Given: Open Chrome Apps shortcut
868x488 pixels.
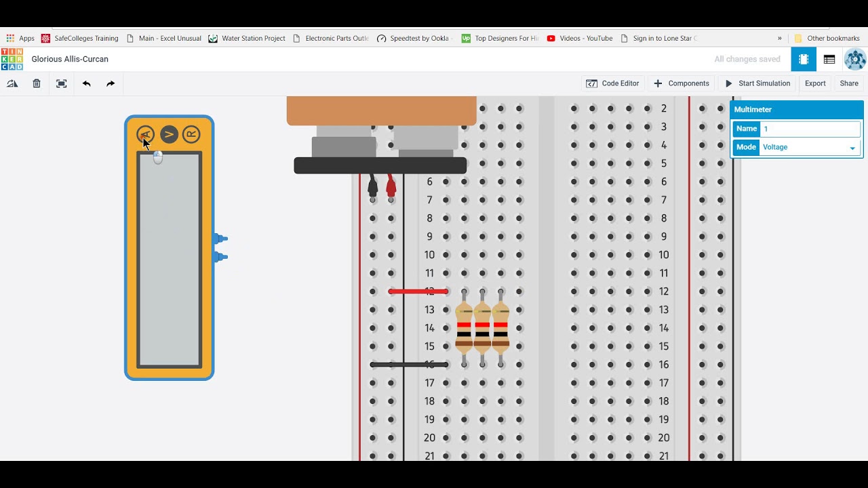Looking at the screenshot, I should pos(20,39).
